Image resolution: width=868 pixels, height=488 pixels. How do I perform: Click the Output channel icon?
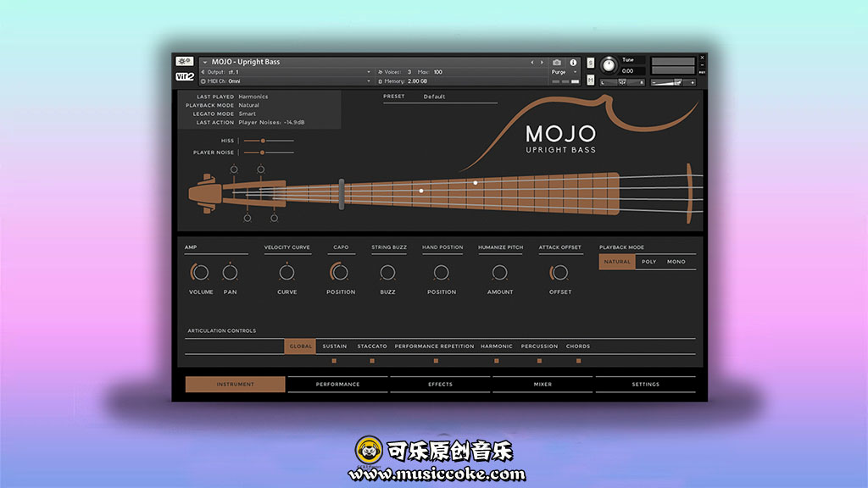[203, 72]
